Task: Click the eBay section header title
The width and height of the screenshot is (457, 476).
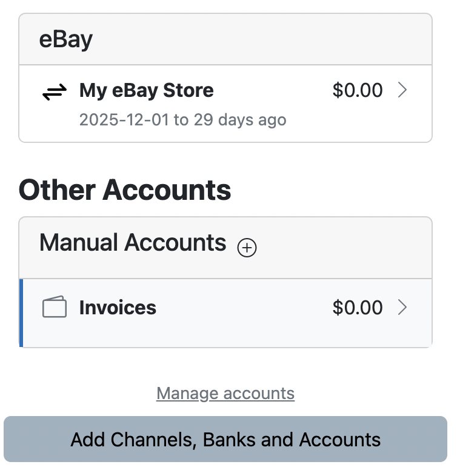Action: pos(65,40)
